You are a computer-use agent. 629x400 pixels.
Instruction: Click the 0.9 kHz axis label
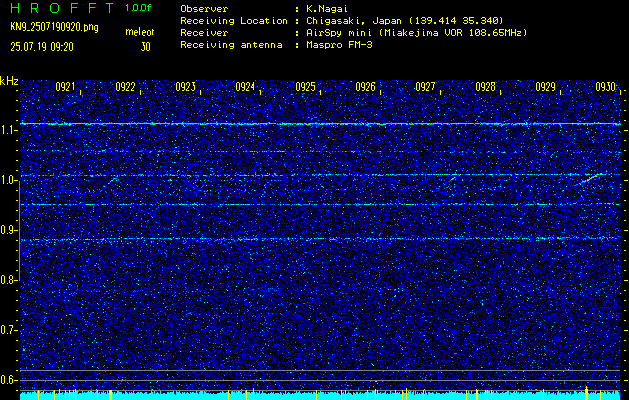[x=8, y=230]
